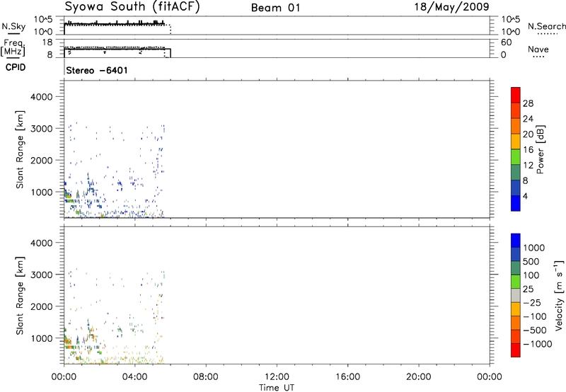Click the blue bottom swatch of the power colorbar

point(516,203)
